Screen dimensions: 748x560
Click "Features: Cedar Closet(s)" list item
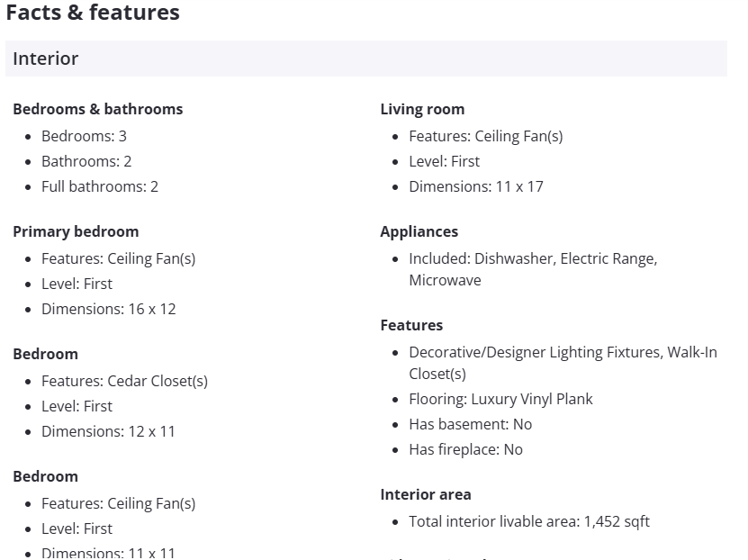pyautogui.click(x=124, y=381)
